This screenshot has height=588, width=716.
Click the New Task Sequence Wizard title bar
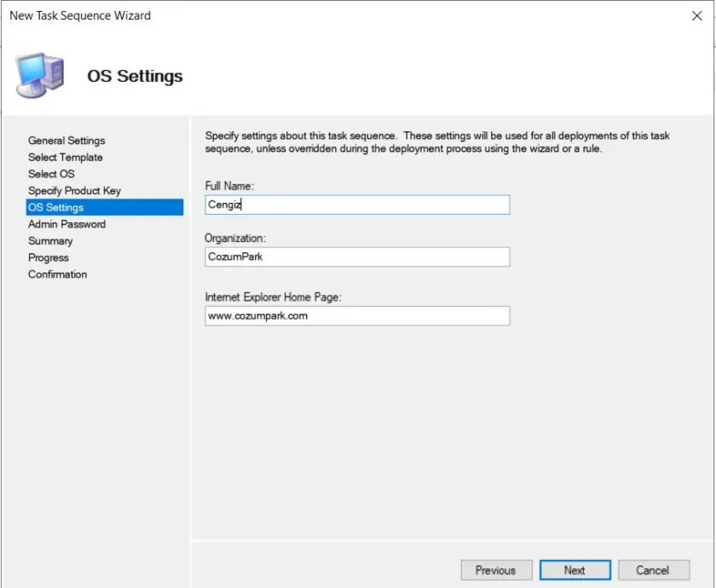tap(256, 15)
